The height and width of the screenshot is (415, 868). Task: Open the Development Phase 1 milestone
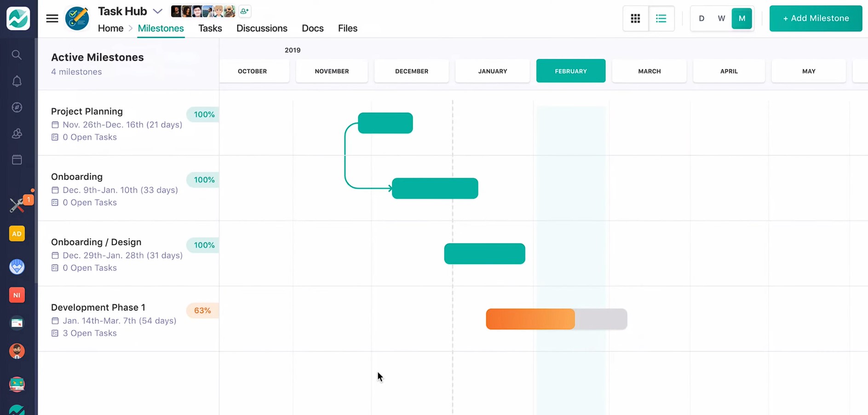(x=98, y=307)
